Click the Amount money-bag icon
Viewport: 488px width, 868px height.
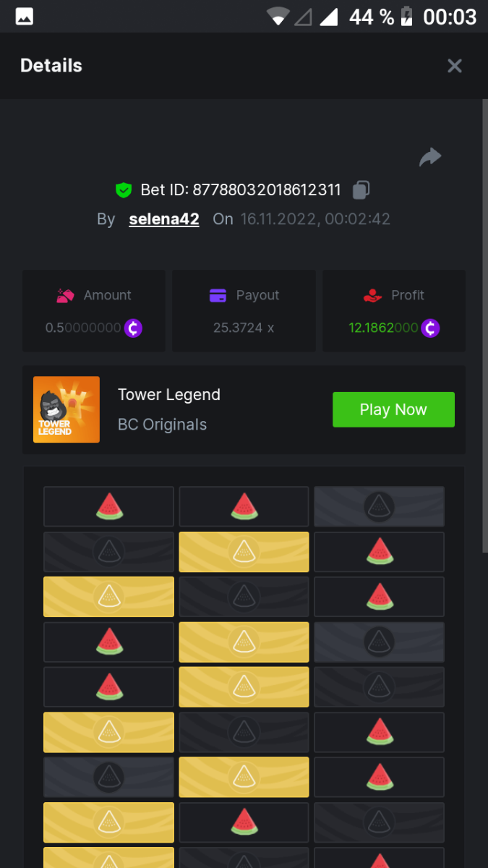[x=65, y=295]
